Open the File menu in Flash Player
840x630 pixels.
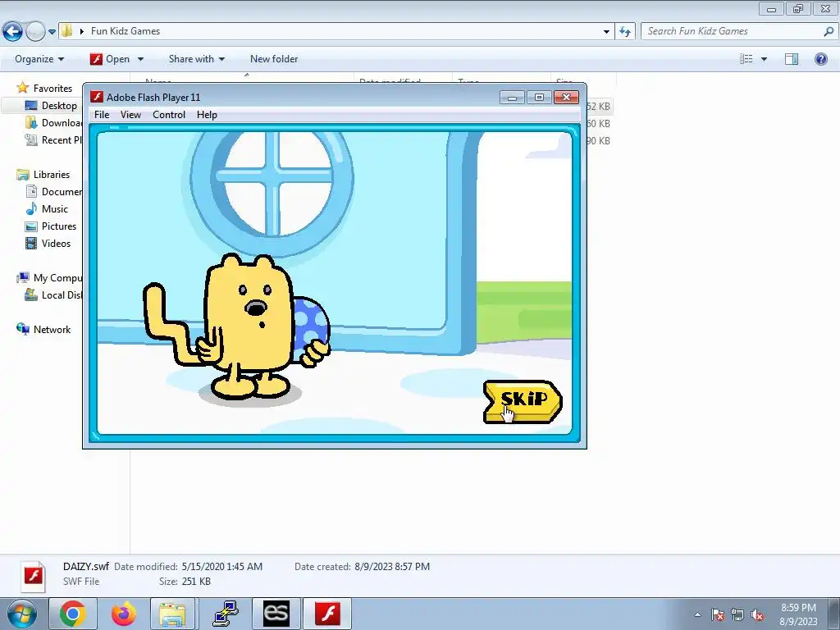101,115
